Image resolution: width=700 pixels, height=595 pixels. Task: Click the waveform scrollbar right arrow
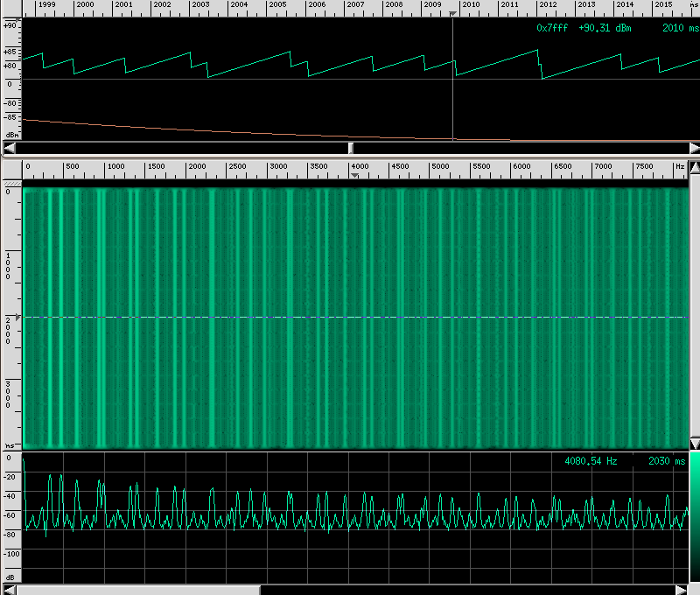tap(694, 148)
